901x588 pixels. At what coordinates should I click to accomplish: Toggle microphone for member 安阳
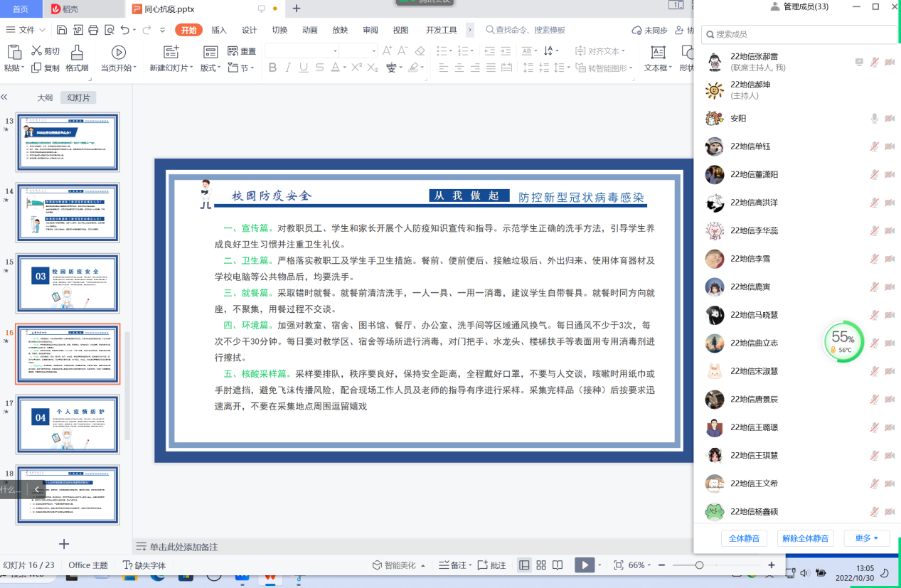click(875, 119)
